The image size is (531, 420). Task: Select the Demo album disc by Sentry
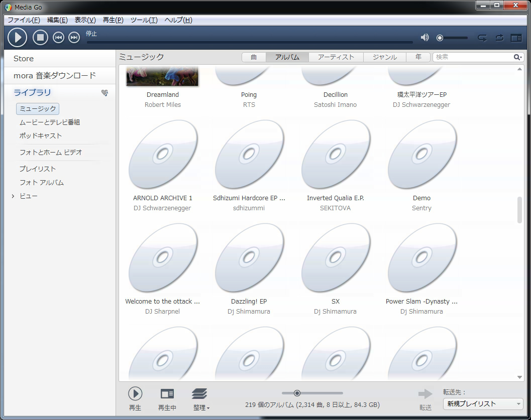421,154
